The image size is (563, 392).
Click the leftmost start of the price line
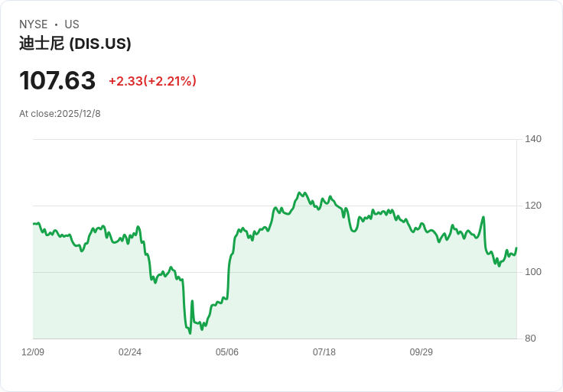pyautogui.click(x=34, y=223)
